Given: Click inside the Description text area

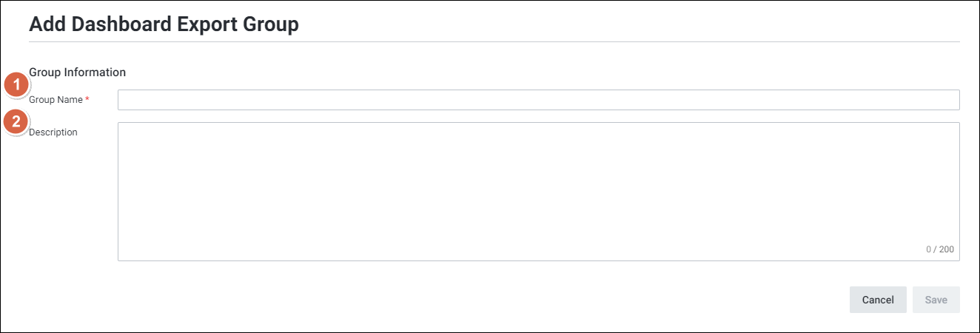Looking at the screenshot, I should (538, 191).
